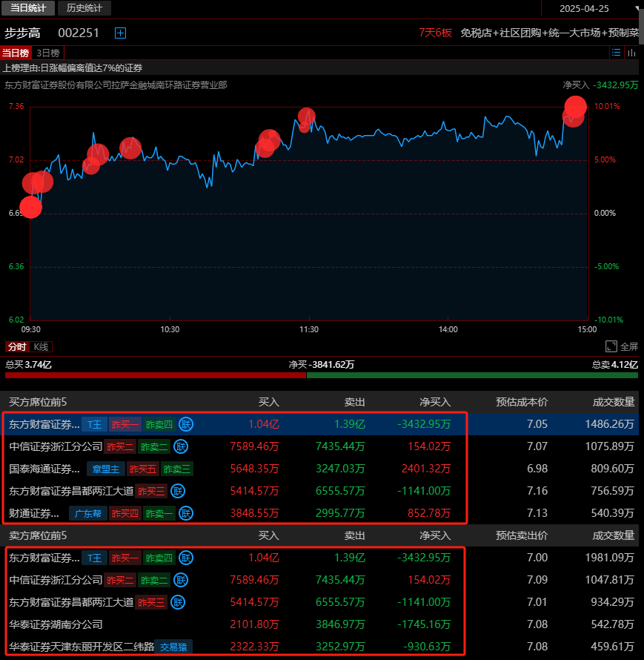Click 联 icon in buyer 东方财富证券 T王 row
Screen dimensions: 644x660
(186, 424)
